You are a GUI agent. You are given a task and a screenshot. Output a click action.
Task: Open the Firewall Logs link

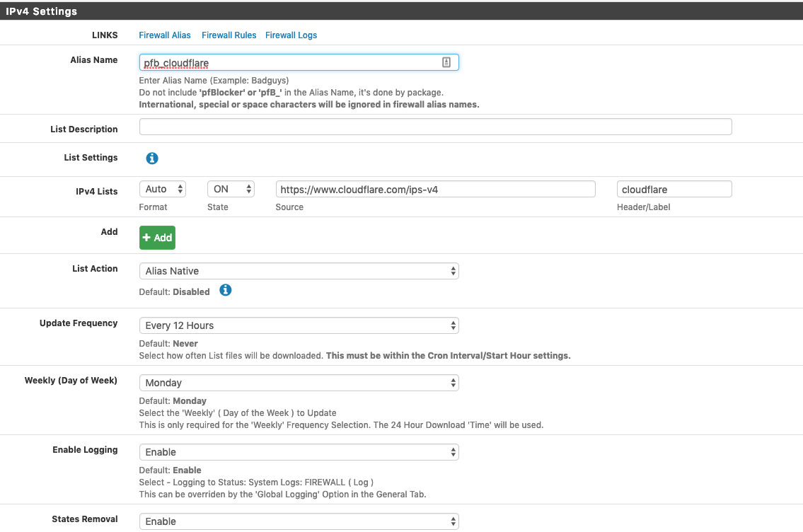click(291, 35)
